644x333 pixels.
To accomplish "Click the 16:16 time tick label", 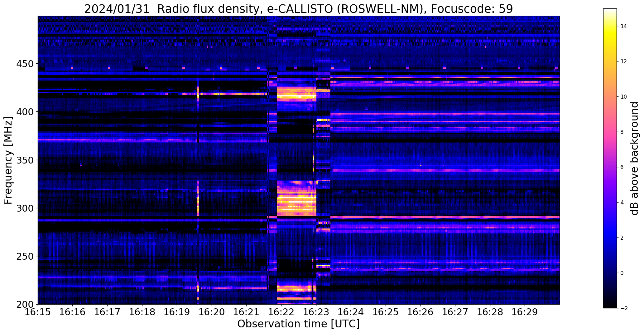I will click(x=73, y=312).
